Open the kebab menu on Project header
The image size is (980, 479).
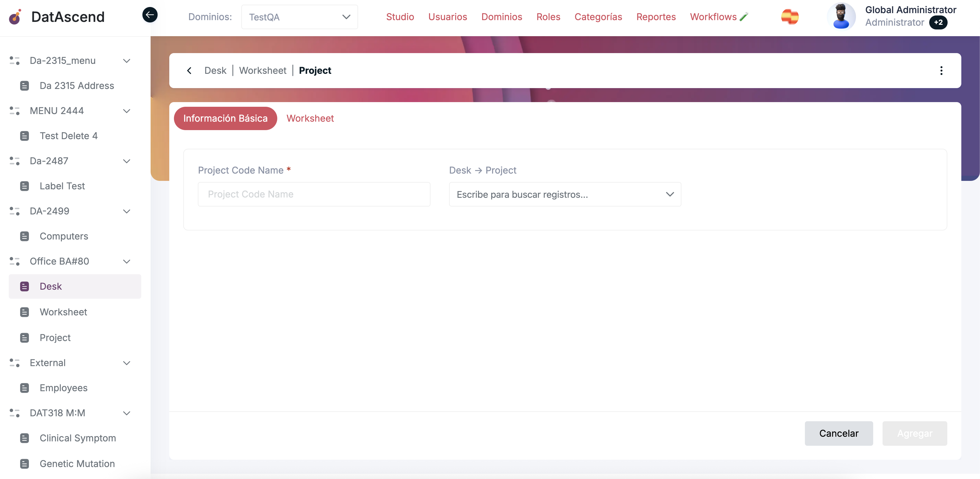point(941,70)
